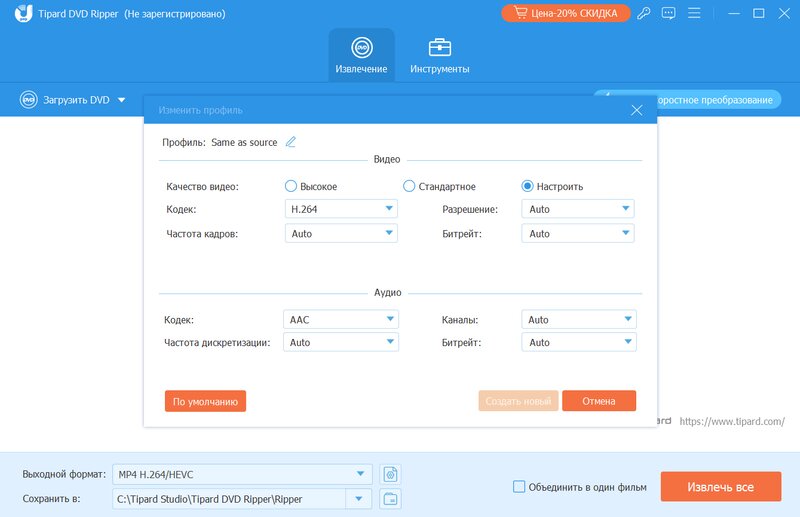
Task: Open the tipard.com website link
Action: tap(732, 421)
